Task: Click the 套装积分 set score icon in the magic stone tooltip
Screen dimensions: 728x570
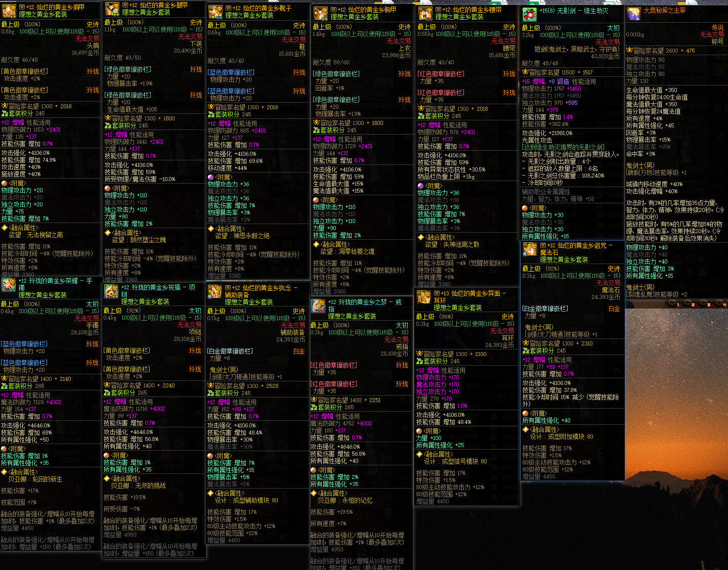Action: (526, 350)
